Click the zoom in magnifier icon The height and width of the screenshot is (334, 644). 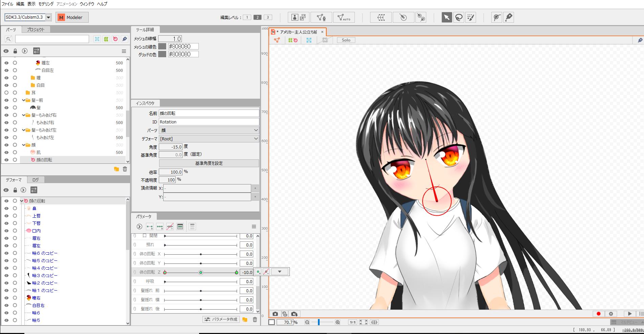(x=338, y=322)
